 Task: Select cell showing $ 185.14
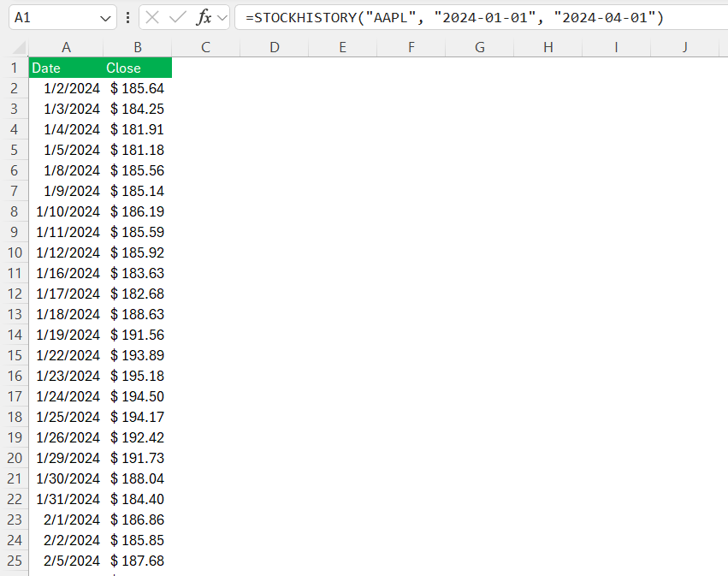[x=138, y=191]
